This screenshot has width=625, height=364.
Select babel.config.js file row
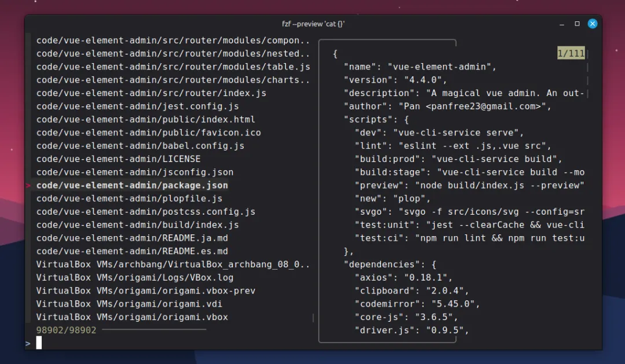pyautogui.click(x=140, y=145)
